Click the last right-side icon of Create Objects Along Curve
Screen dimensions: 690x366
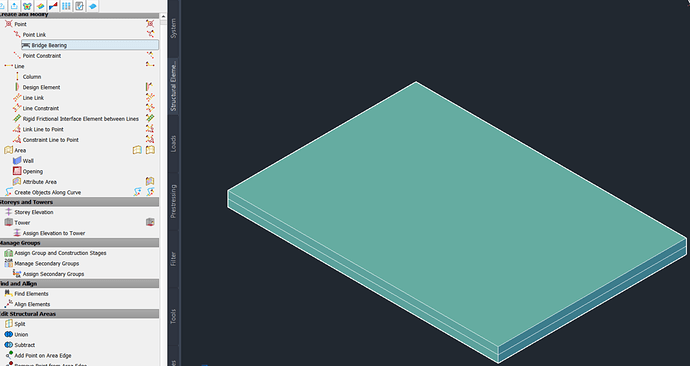(150, 192)
